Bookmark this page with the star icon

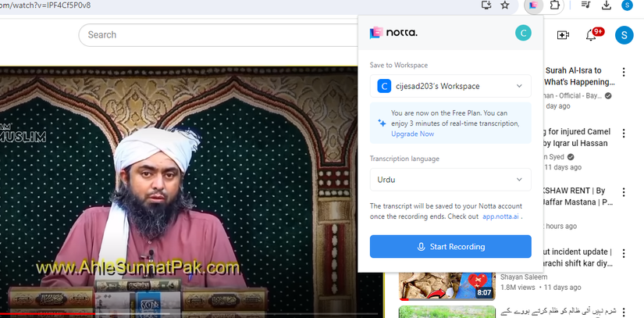505,5
